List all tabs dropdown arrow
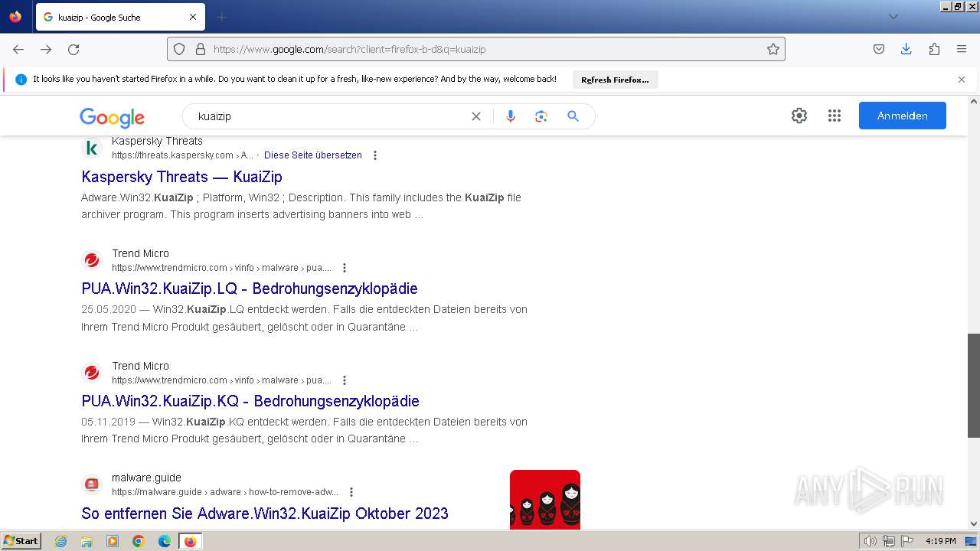The image size is (980, 551). (x=893, y=17)
